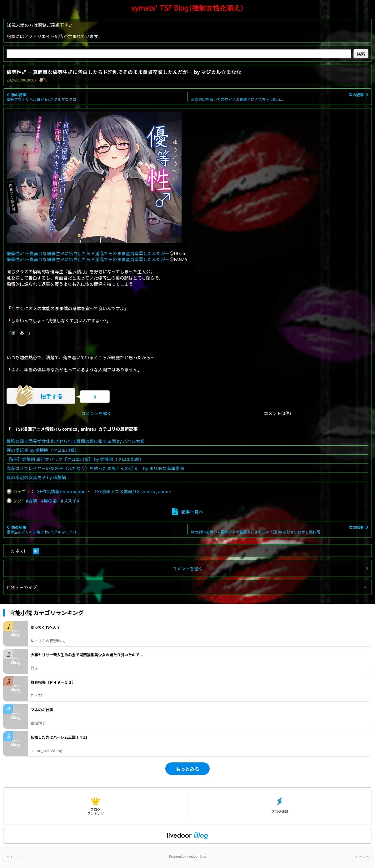Click the tag icon beside タグ
375x868 pixels.
pos(9,501)
